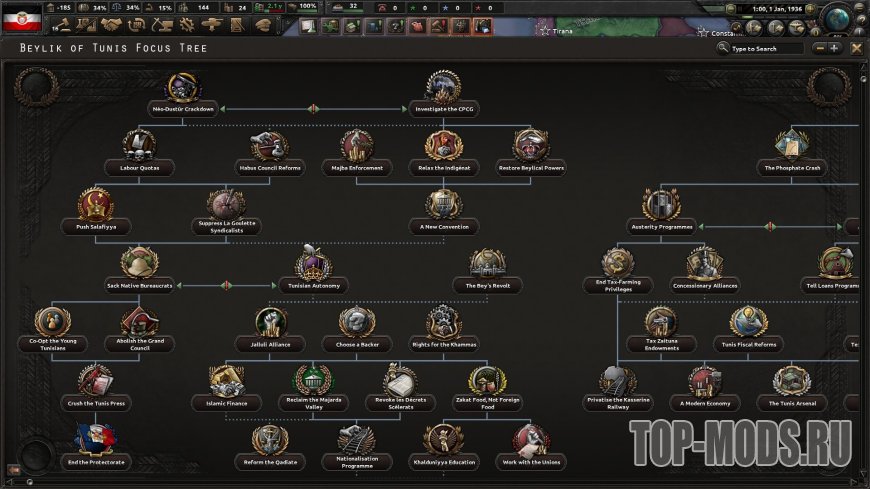Open the Production gear icon
The width and height of the screenshot is (870, 489).
(x=187, y=25)
